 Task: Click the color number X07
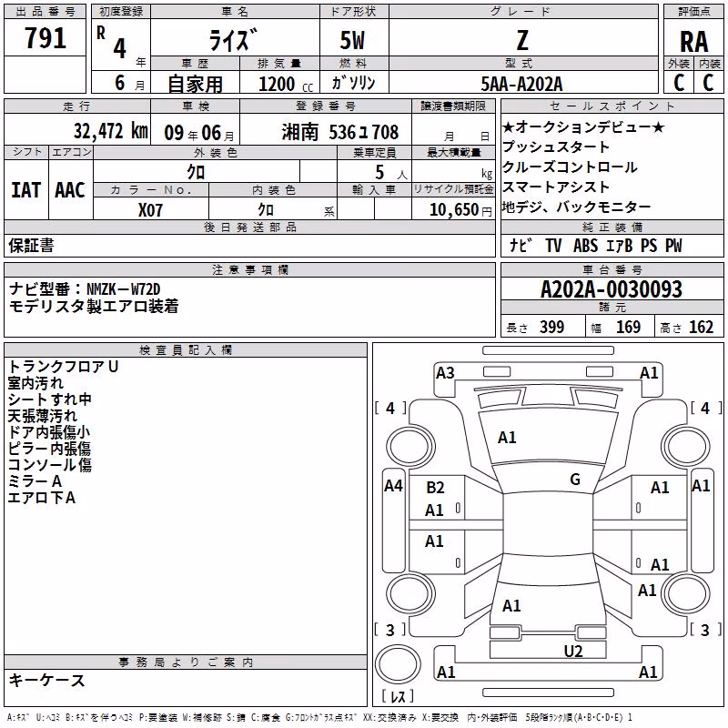150,210
